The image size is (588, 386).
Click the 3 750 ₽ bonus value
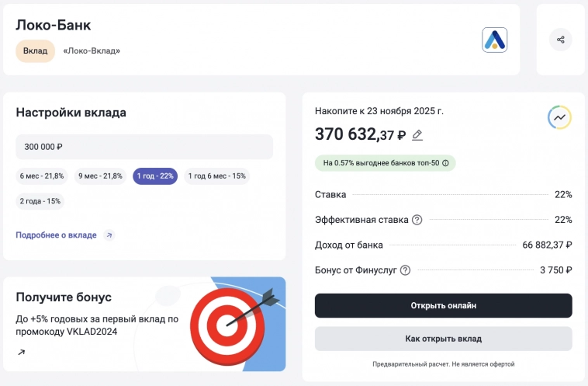point(555,270)
